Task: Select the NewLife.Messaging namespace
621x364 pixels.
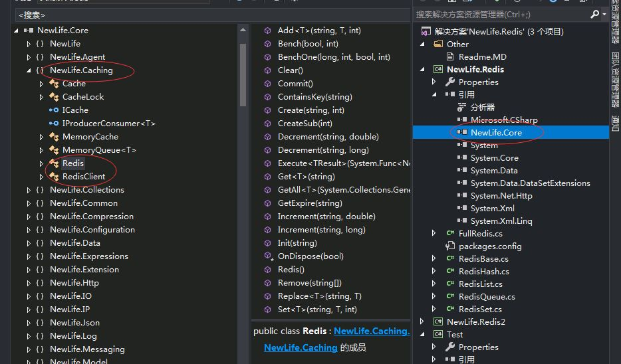Action: click(87, 349)
